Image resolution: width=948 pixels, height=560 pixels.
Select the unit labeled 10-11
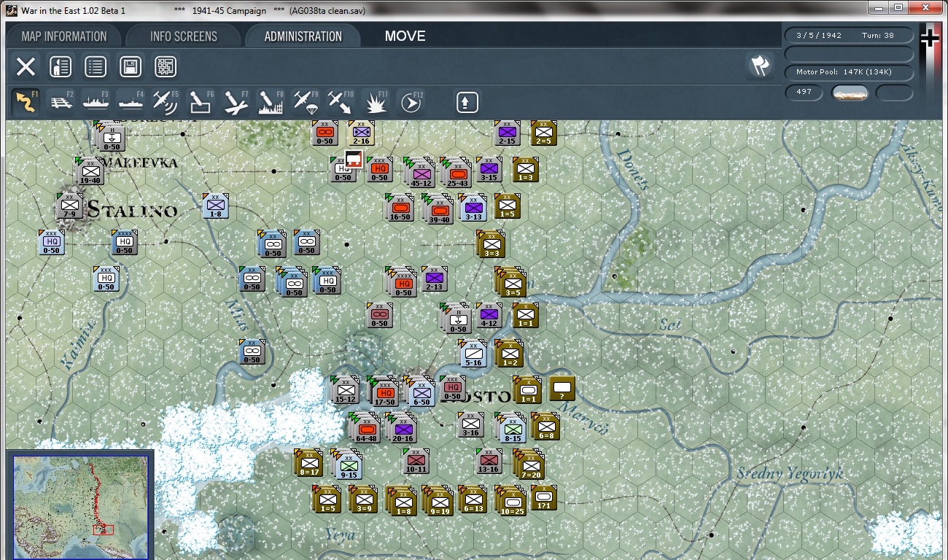click(416, 461)
